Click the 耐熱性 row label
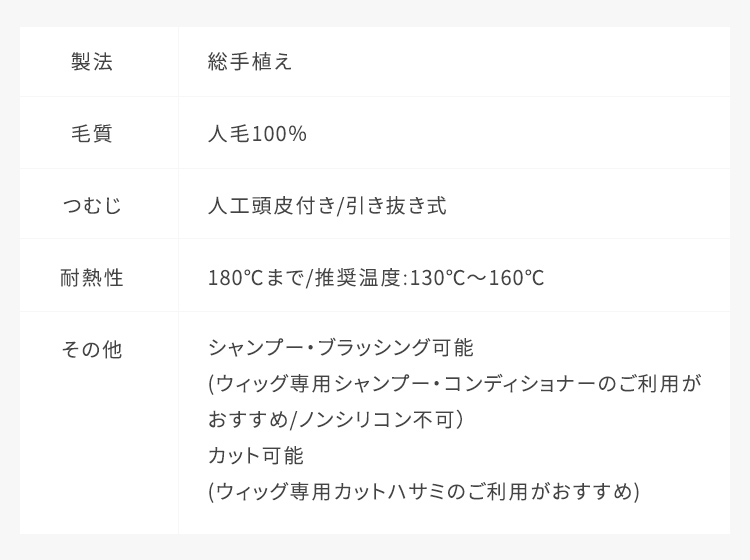The image size is (750, 560). (91, 277)
